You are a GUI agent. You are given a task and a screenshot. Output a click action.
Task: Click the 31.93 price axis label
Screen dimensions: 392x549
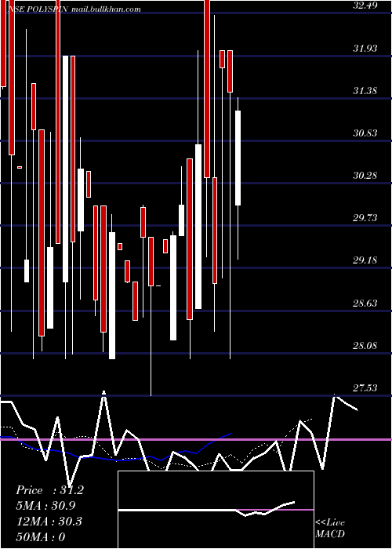(x=365, y=49)
